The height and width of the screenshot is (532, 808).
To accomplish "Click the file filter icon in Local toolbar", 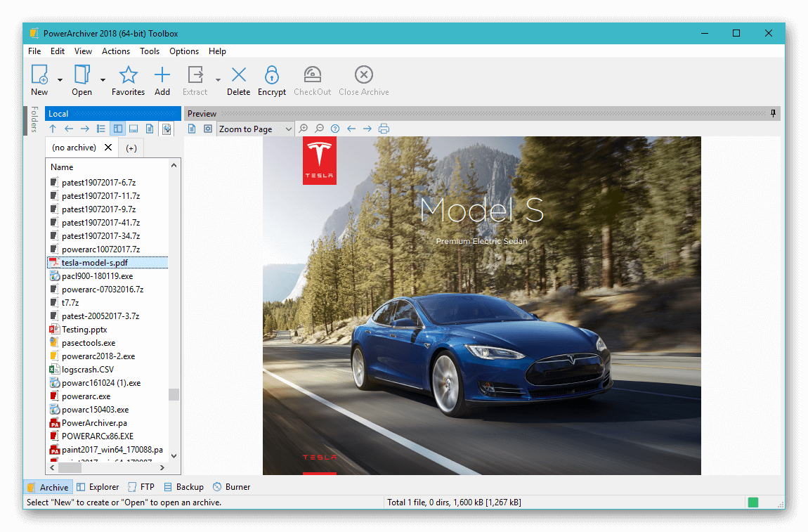I will click(x=167, y=129).
